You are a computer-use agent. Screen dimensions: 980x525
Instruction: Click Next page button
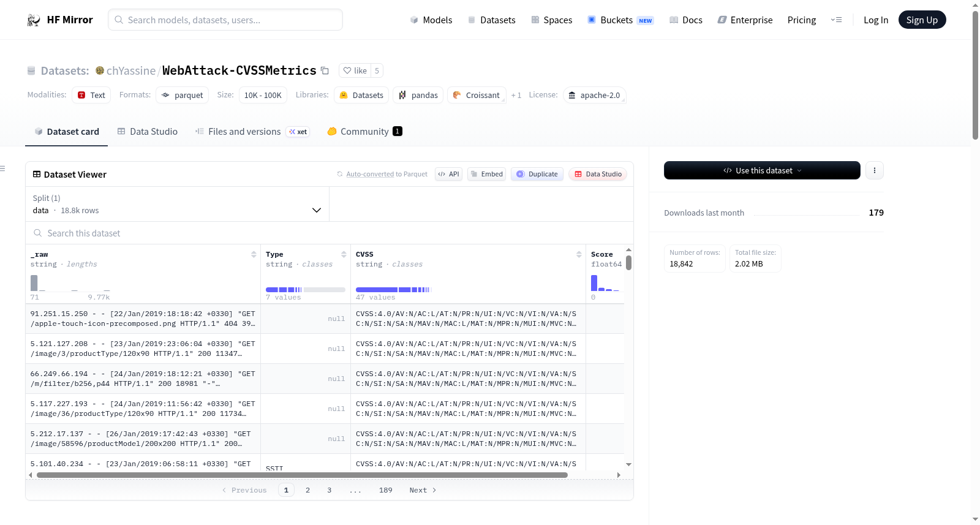(x=423, y=490)
